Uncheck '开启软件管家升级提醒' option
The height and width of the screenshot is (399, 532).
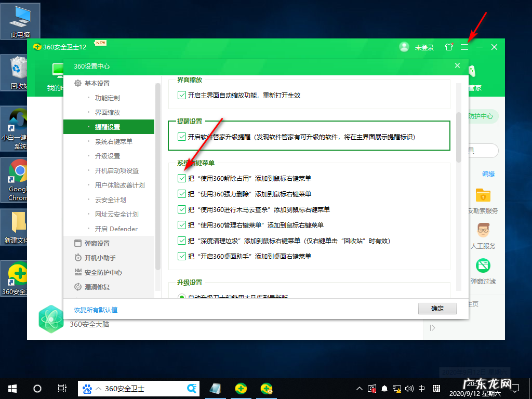click(x=182, y=138)
